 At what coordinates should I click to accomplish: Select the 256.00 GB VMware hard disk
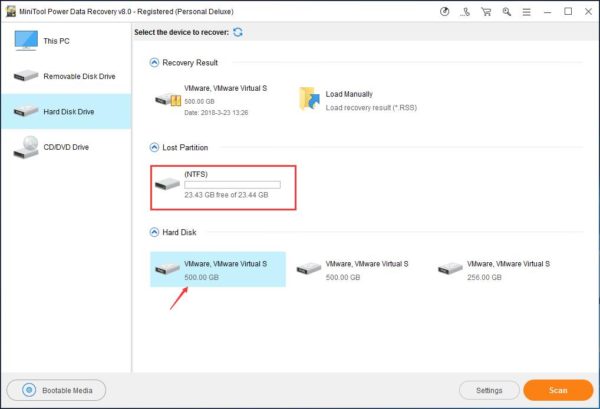[494, 269]
